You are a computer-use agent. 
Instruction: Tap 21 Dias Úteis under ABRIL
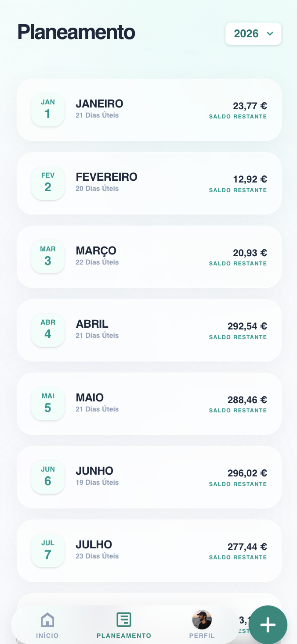97,335
